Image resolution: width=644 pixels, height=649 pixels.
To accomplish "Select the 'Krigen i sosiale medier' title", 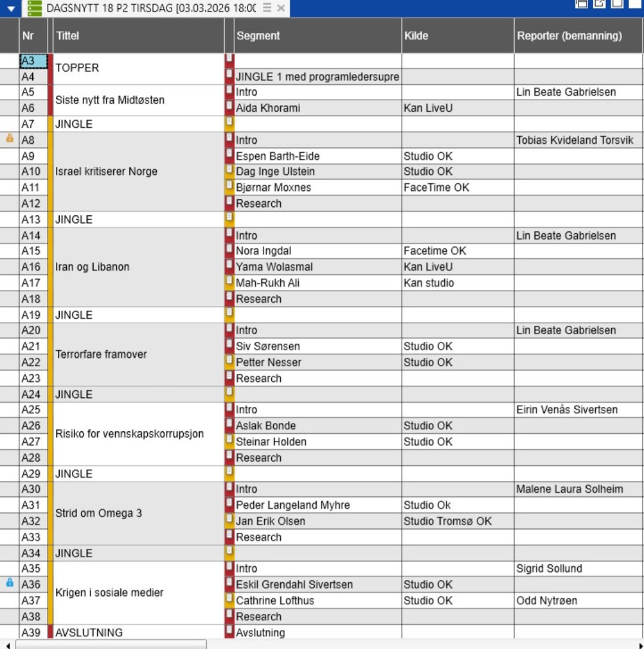I will pos(138,593).
